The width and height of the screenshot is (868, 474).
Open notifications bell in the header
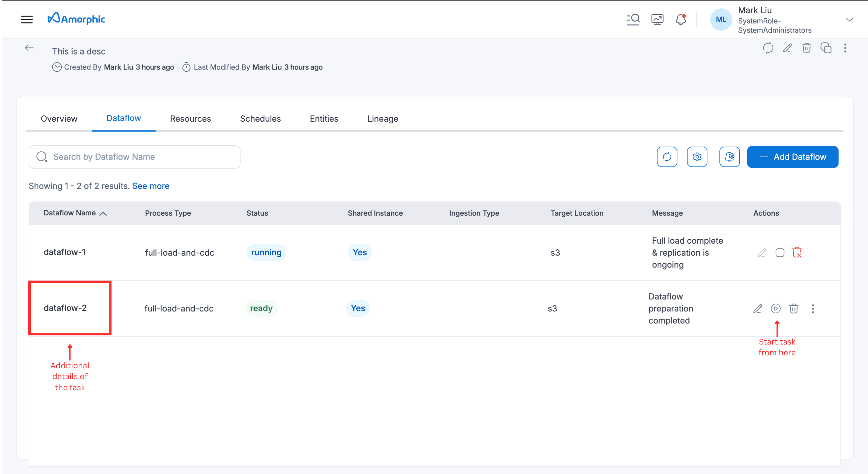point(681,19)
